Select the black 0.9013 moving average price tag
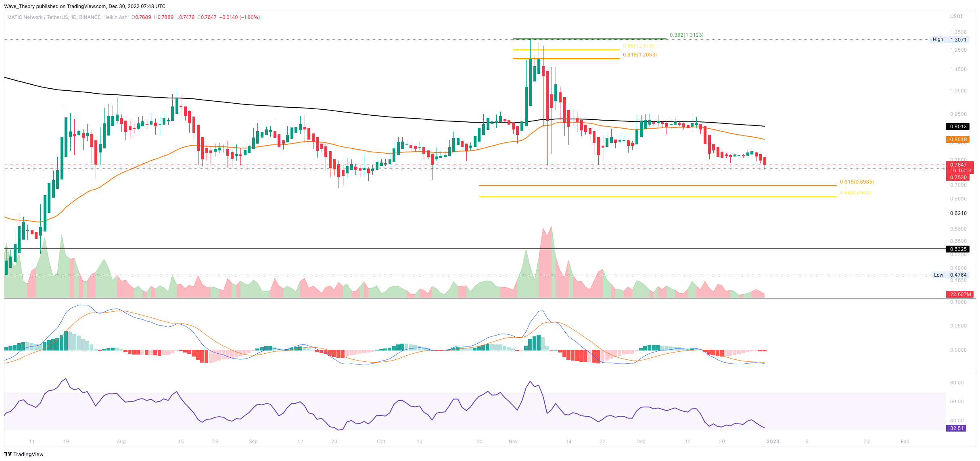 [957, 127]
